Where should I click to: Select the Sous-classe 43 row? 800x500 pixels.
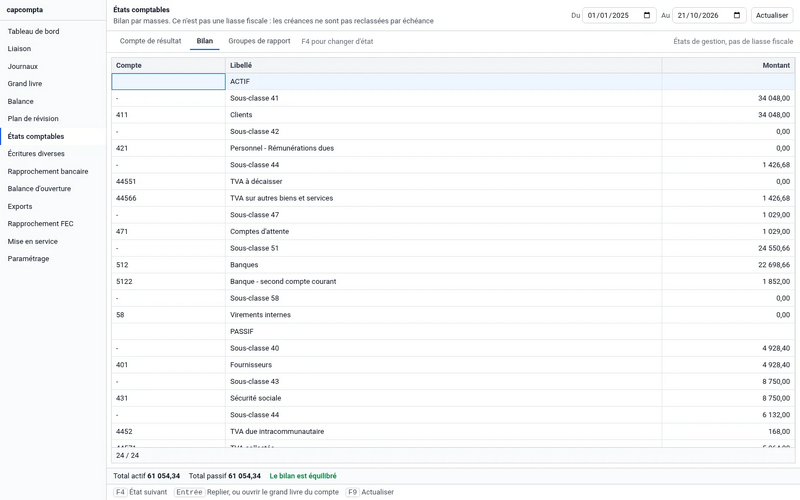click(x=453, y=382)
